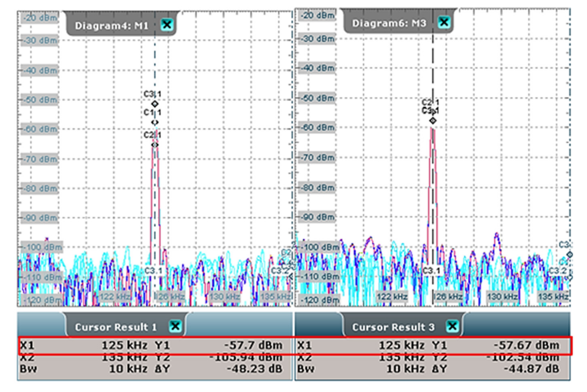Select the Diagram6: M3 tab label
Viewport: 587px width, 392px height.
pyautogui.click(x=389, y=23)
